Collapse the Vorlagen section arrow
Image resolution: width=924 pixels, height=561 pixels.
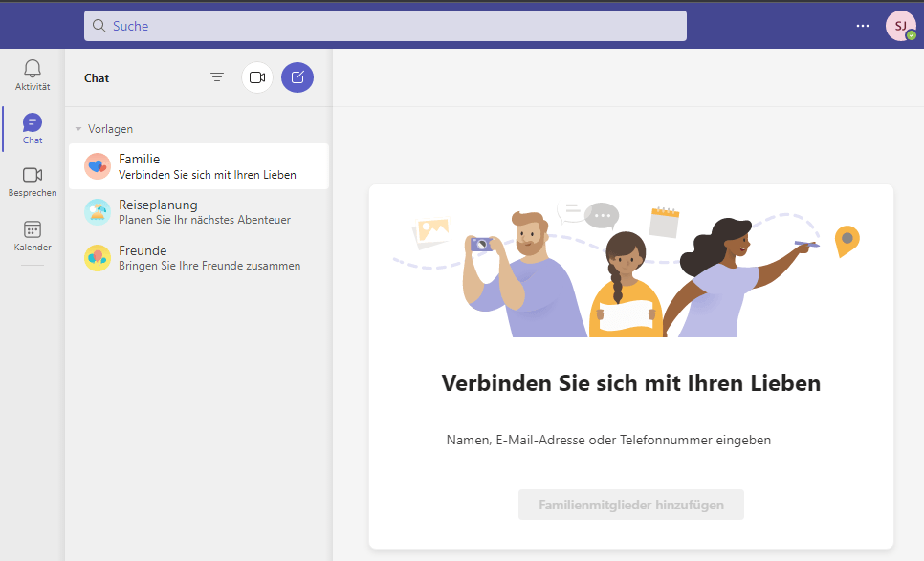pos(78,129)
